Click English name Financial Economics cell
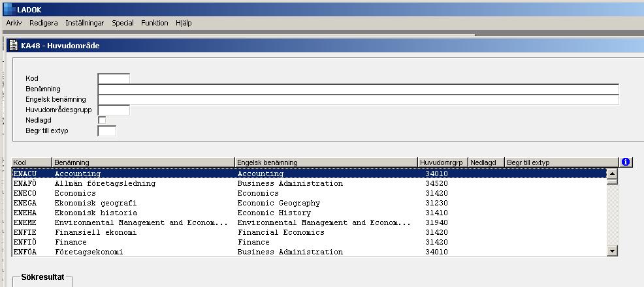Screen dimensions: 644x287 pyautogui.click(x=281, y=232)
